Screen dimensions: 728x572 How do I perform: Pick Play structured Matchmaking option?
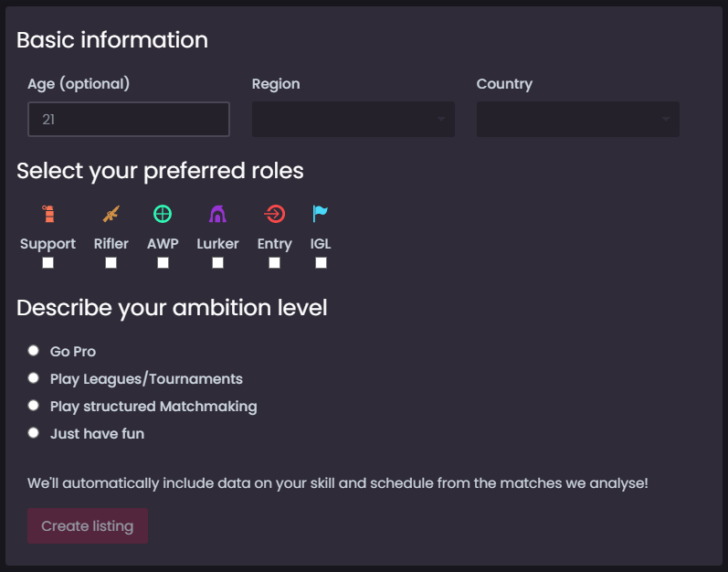(34, 406)
